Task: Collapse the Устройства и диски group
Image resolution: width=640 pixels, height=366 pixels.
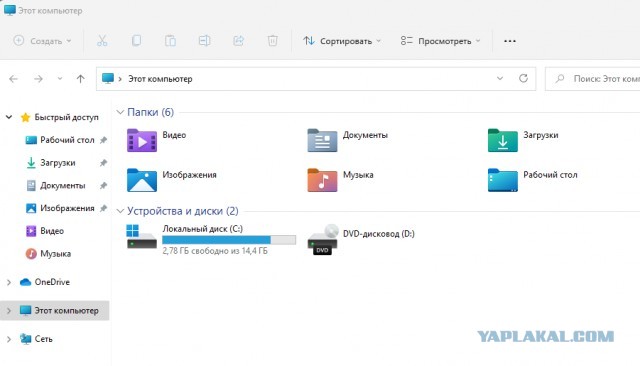Action: 120,211
